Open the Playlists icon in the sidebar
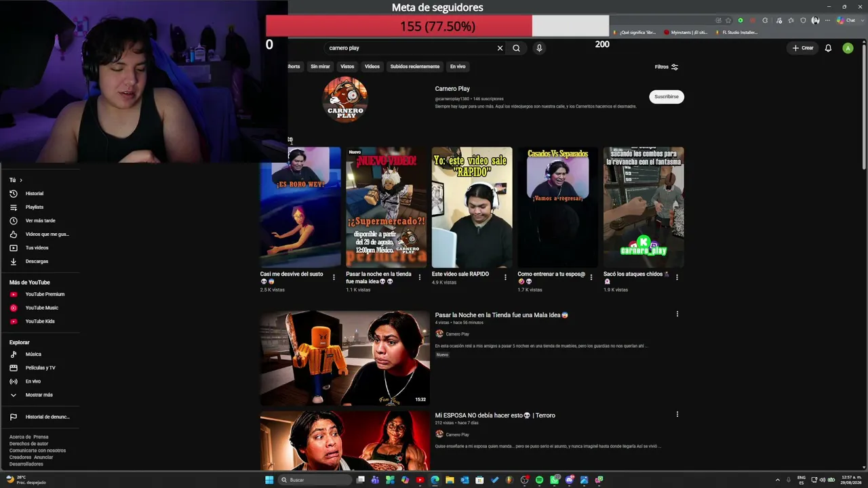This screenshot has width=868, height=488. tap(13, 207)
